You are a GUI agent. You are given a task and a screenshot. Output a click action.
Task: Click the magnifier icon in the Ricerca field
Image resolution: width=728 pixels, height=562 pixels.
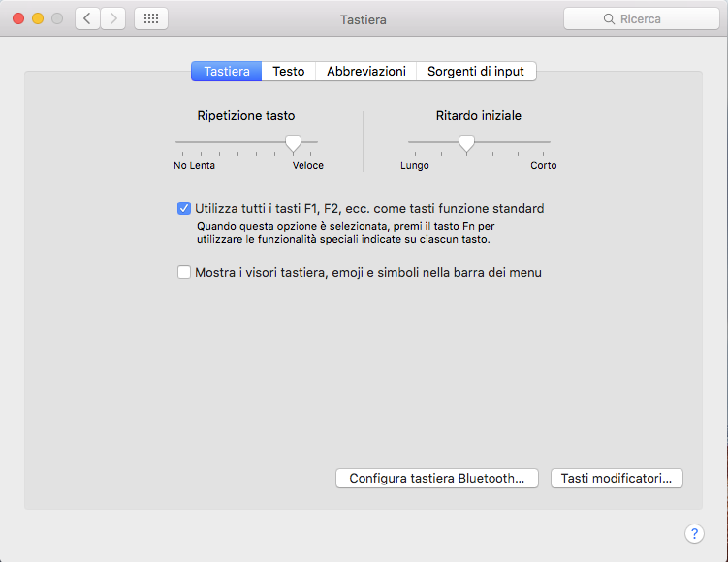tap(609, 19)
